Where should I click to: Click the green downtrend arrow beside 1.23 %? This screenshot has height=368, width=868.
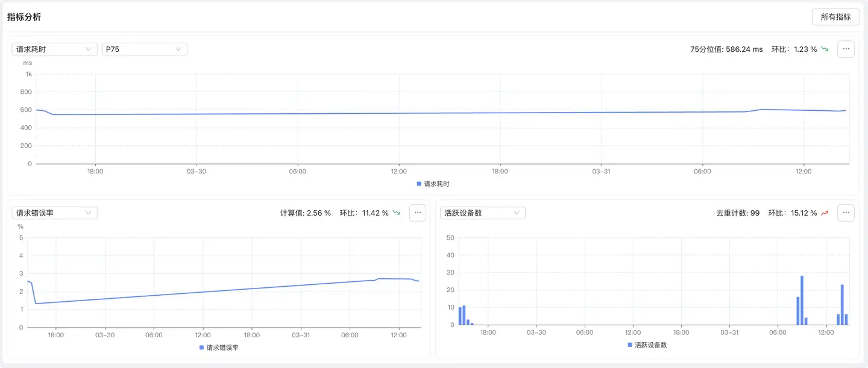[825, 49]
